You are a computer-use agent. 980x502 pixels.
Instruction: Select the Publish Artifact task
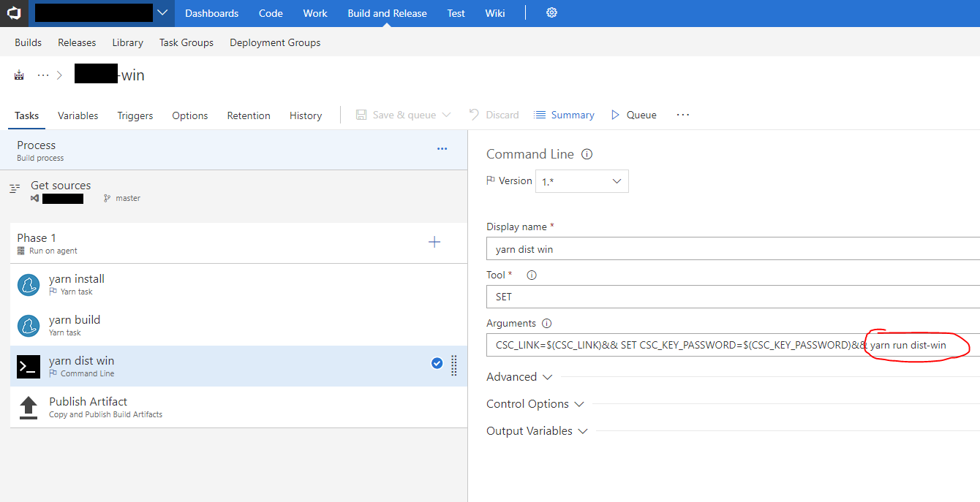tap(238, 408)
